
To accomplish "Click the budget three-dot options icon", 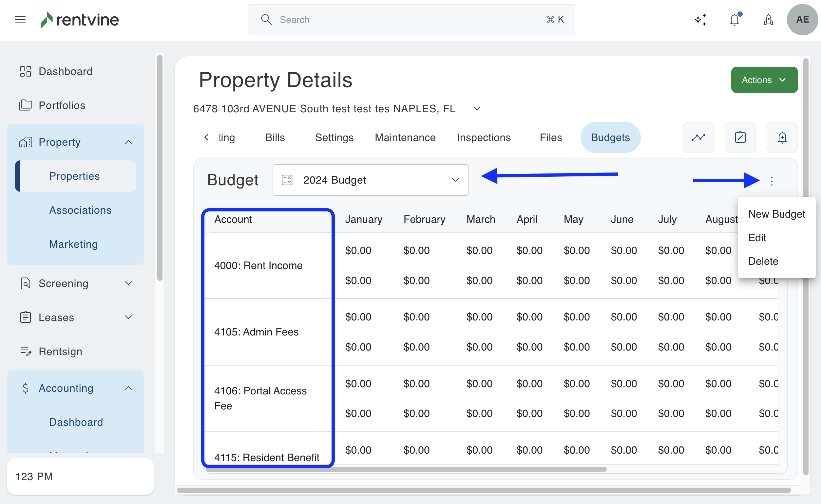I will click(772, 181).
